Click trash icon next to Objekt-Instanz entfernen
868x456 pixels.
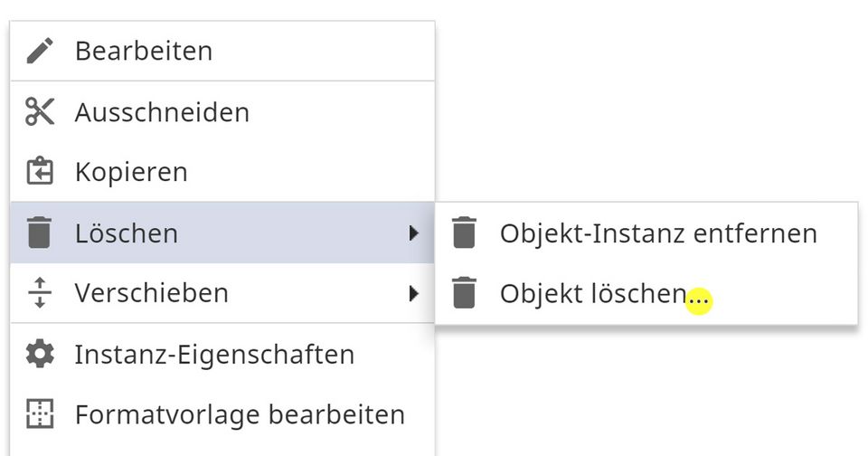(x=464, y=233)
